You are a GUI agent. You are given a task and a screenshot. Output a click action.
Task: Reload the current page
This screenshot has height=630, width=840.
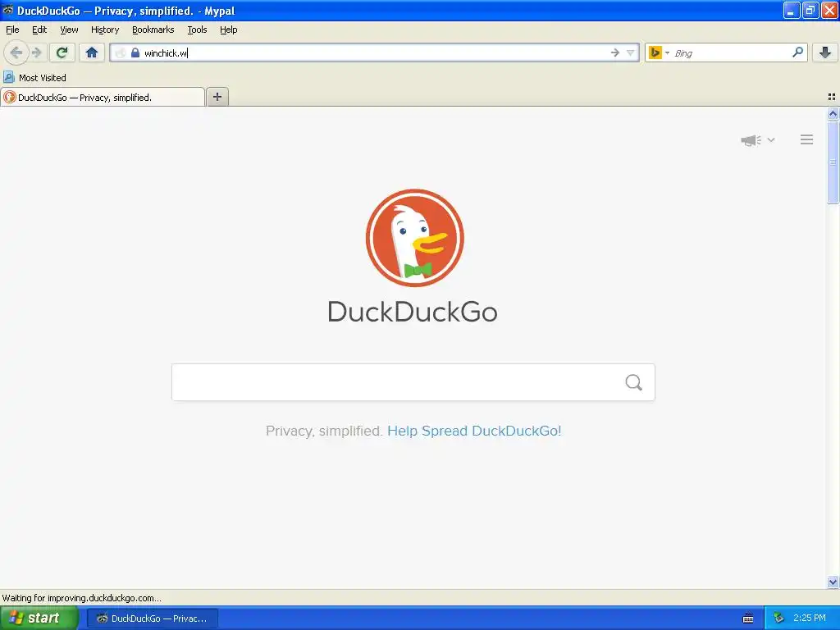pyautogui.click(x=62, y=52)
